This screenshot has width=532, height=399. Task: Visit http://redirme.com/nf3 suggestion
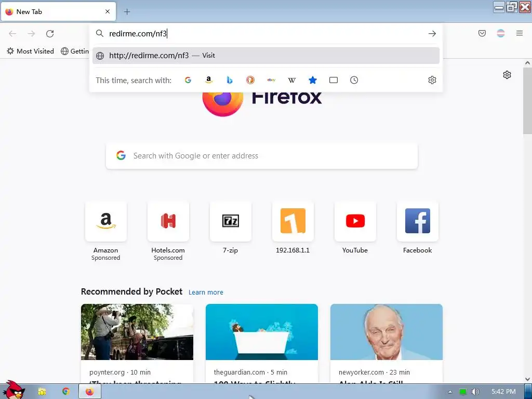click(266, 56)
